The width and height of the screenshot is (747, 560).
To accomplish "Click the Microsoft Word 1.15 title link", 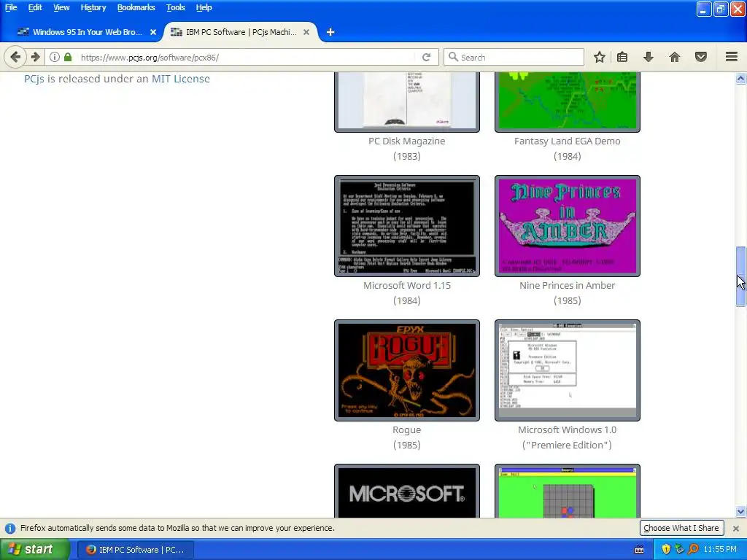I will click(407, 285).
